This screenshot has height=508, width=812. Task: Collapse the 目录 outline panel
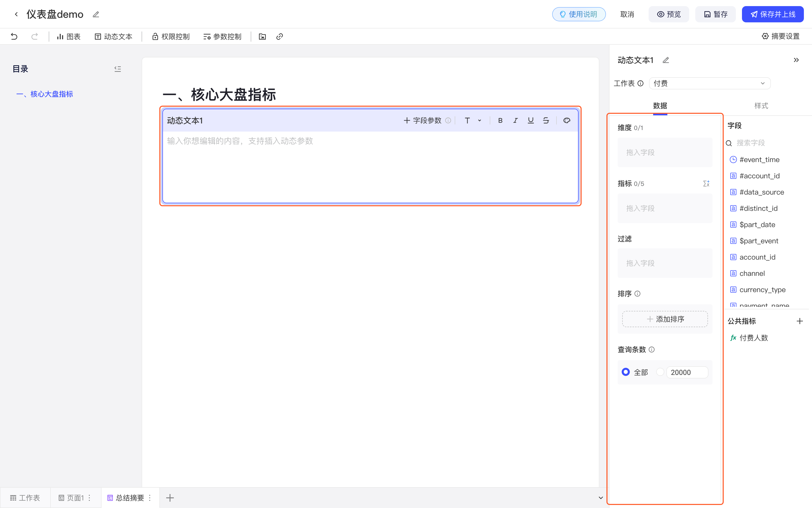pyautogui.click(x=117, y=69)
